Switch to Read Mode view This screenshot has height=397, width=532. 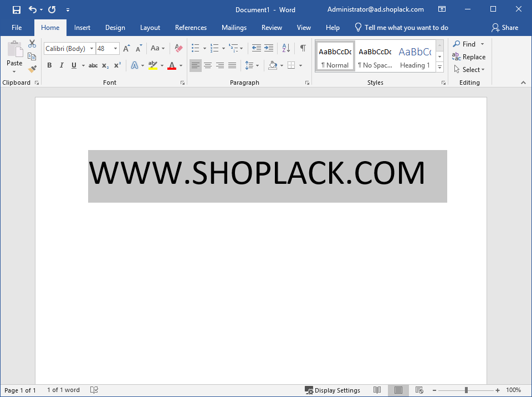click(377, 390)
